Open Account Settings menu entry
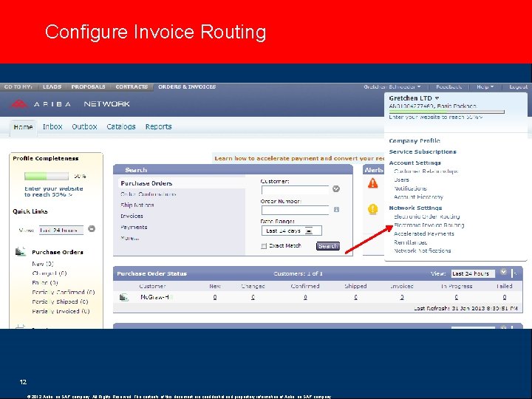Screen dimensions: 532x399 [x=415, y=163]
